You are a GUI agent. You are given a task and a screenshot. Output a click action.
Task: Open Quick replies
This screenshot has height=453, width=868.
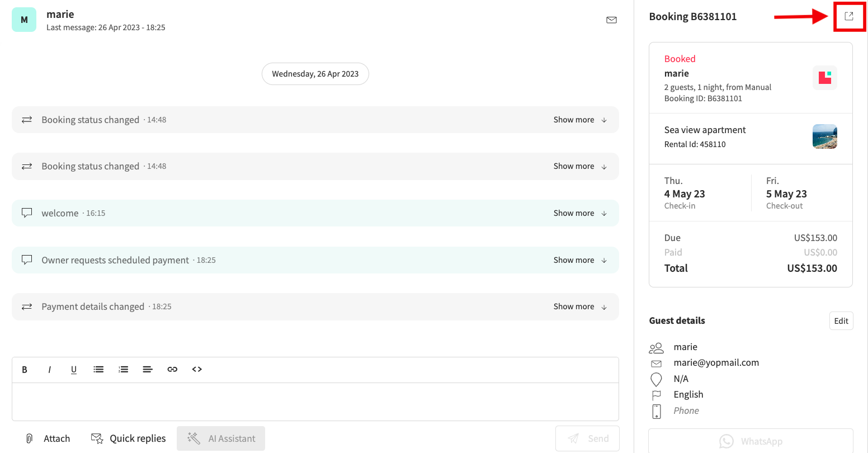click(129, 438)
